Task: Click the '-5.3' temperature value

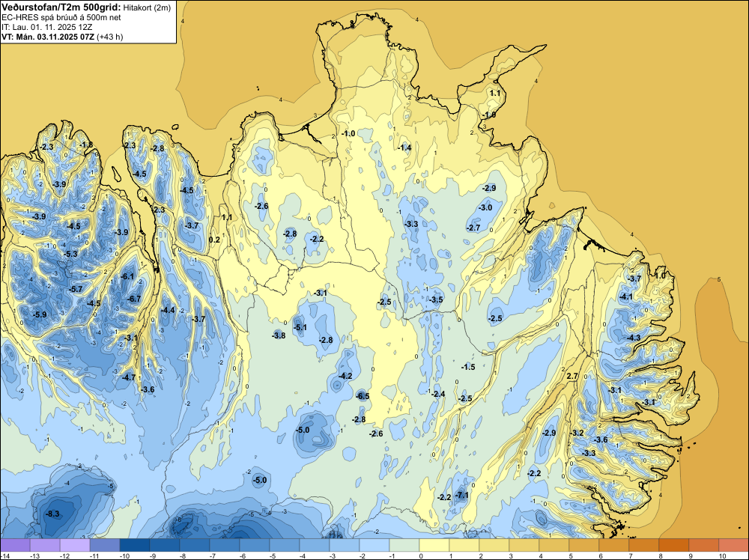Action: click(70, 254)
